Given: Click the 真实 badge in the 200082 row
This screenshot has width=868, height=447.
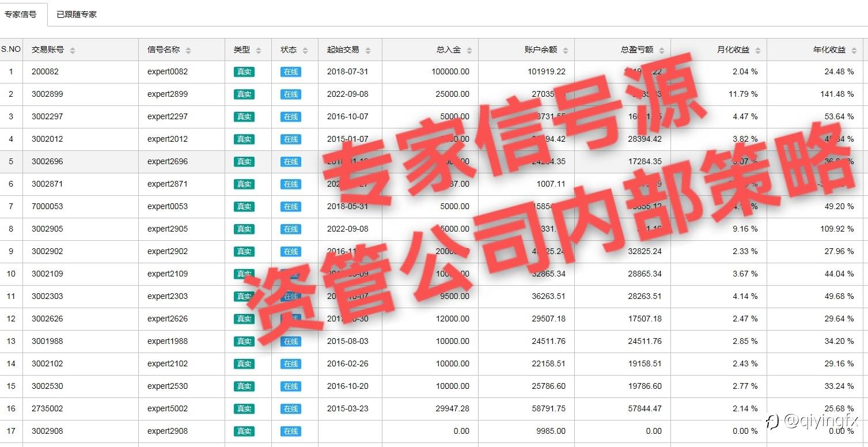Looking at the screenshot, I should [x=244, y=72].
